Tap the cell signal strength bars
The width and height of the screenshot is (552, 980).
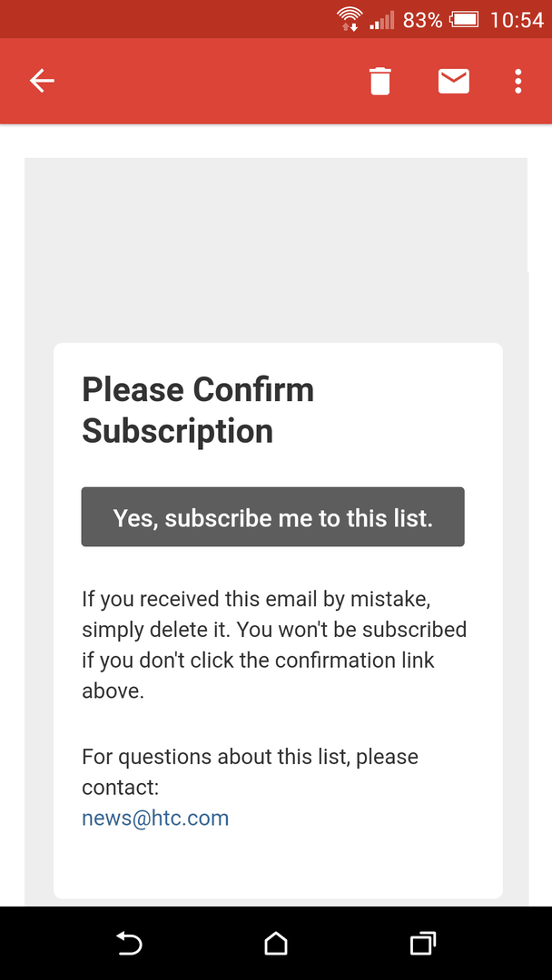(x=382, y=20)
